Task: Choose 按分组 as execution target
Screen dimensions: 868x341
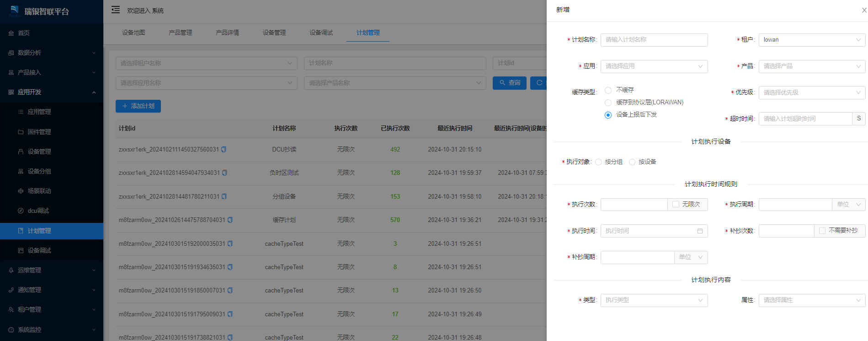Action: pyautogui.click(x=598, y=162)
